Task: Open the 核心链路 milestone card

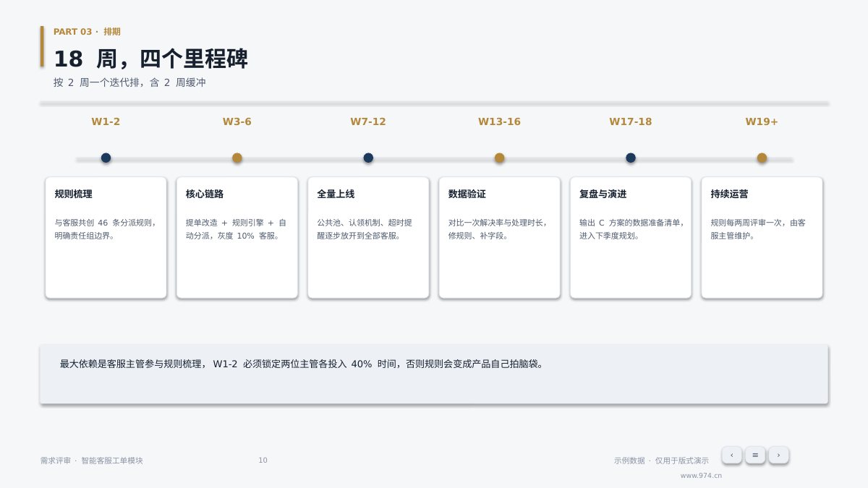Action: pyautogui.click(x=237, y=237)
